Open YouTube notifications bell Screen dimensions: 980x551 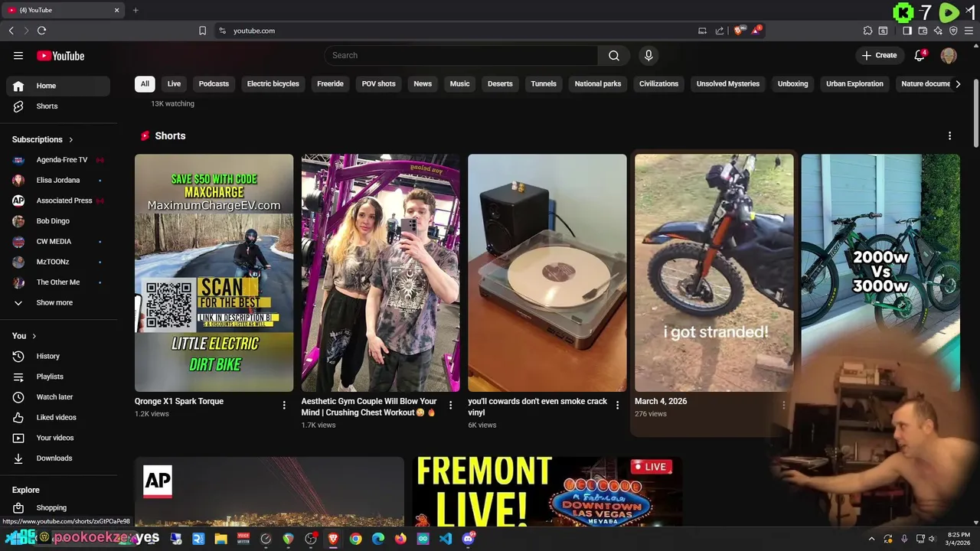(x=920, y=55)
